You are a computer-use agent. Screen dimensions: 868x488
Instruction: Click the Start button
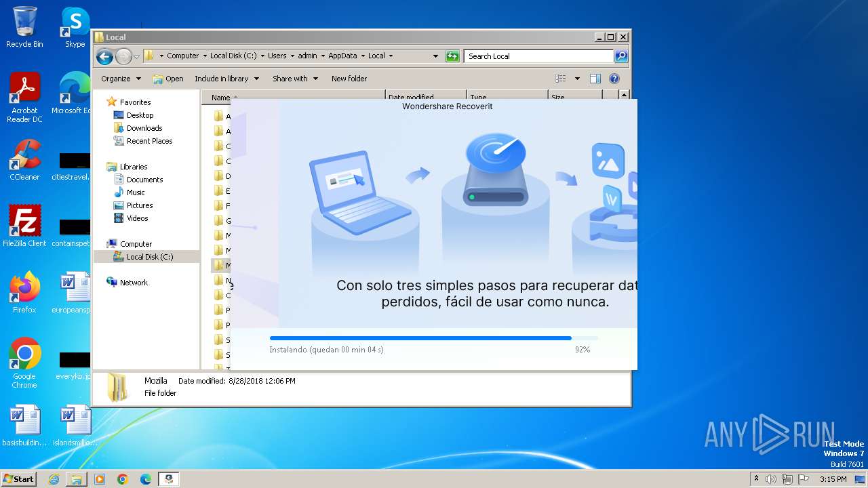[18, 479]
